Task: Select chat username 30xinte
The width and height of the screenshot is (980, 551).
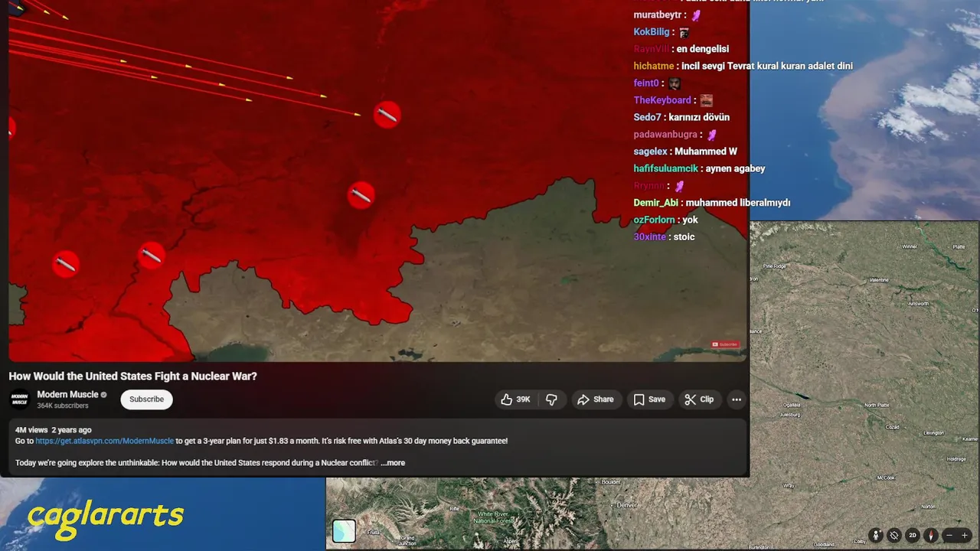Action: pyautogui.click(x=650, y=237)
